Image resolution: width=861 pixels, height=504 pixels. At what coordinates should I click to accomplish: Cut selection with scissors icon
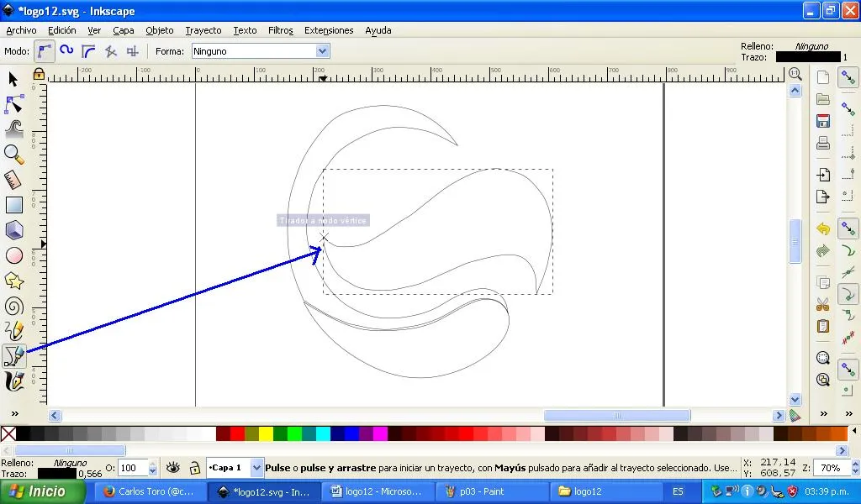[x=822, y=304]
